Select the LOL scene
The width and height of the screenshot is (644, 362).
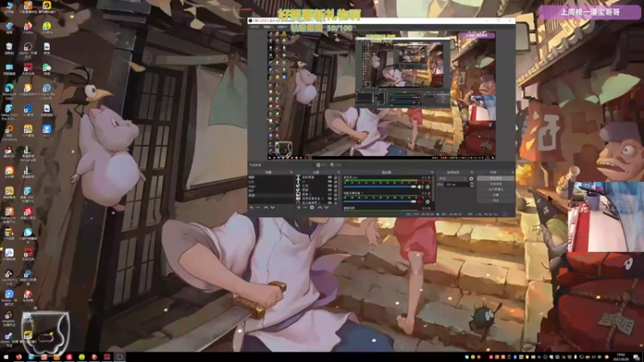coord(271,182)
